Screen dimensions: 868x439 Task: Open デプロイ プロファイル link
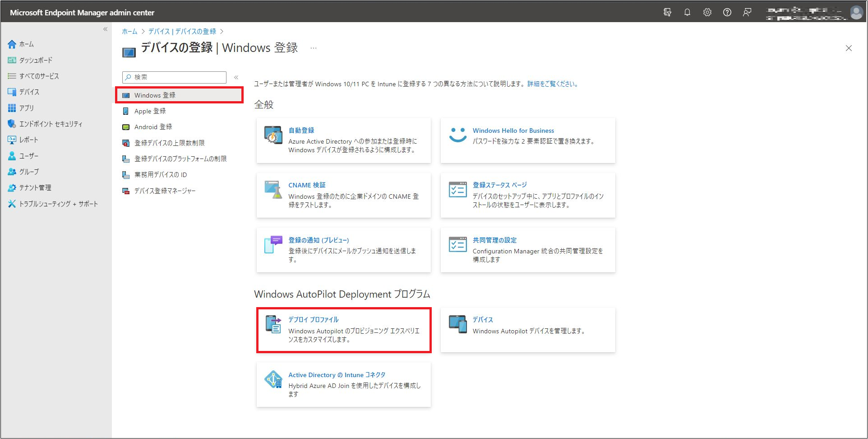(x=314, y=320)
